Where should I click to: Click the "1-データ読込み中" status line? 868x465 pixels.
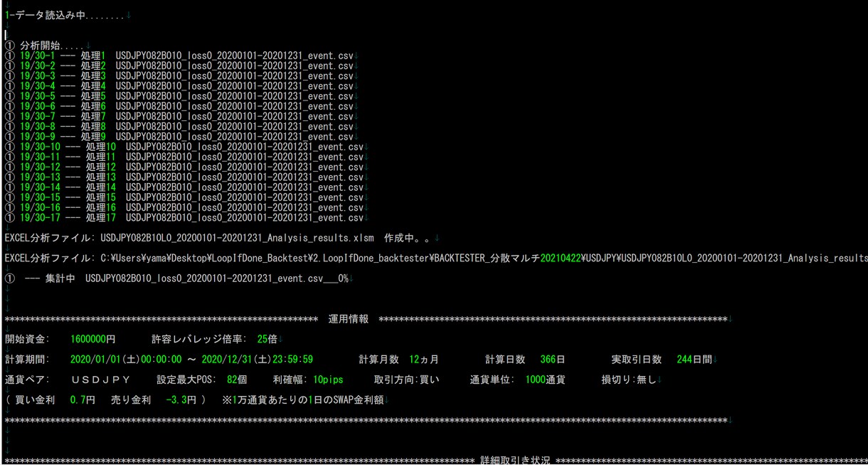(64, 14)
